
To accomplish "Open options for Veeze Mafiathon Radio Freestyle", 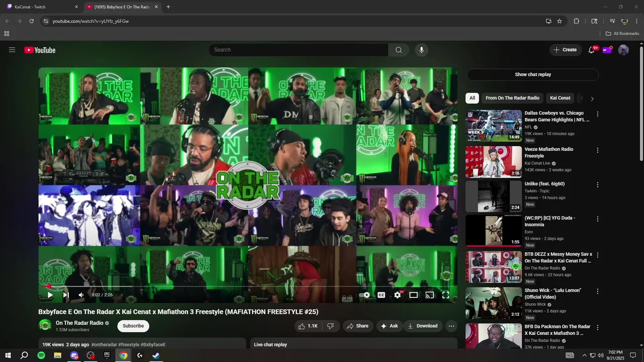I will point(598,150).
